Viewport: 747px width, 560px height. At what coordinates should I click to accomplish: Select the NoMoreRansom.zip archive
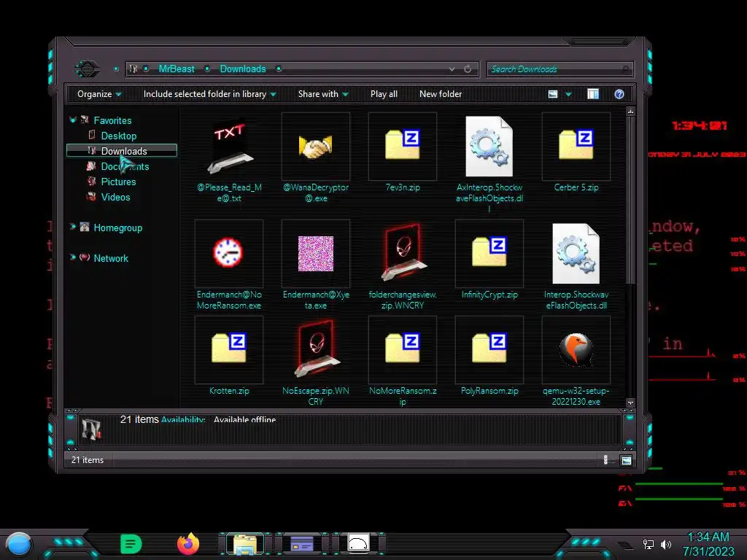[x=403, y=347]
